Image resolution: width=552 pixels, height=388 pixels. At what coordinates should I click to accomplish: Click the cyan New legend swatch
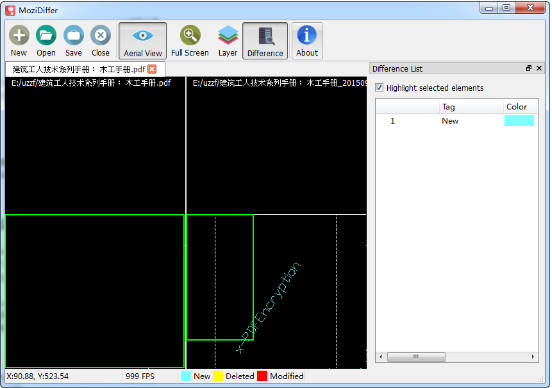click(x=186, y=376)
